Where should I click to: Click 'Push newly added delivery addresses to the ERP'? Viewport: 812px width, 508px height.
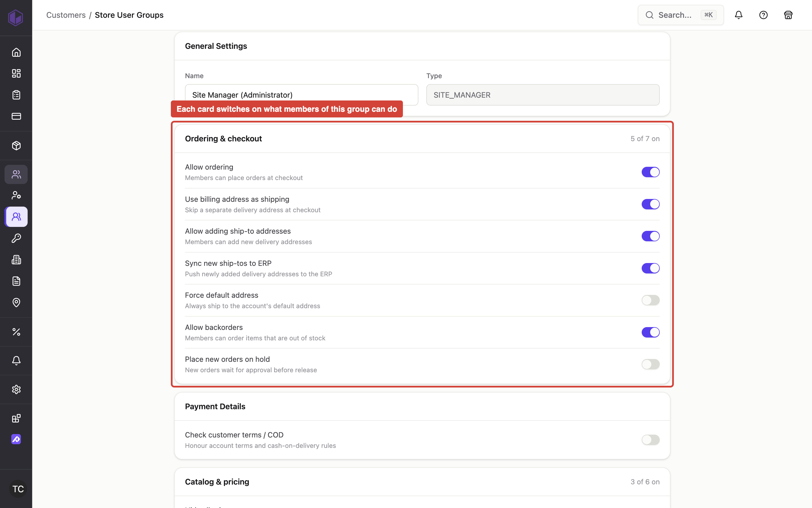[258, 274]
